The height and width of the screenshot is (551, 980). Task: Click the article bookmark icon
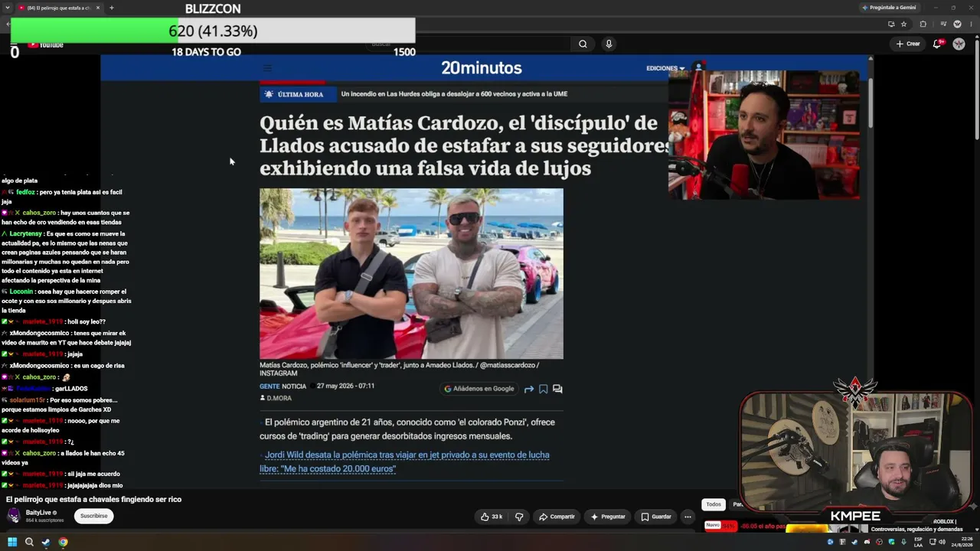click(544, 389)
